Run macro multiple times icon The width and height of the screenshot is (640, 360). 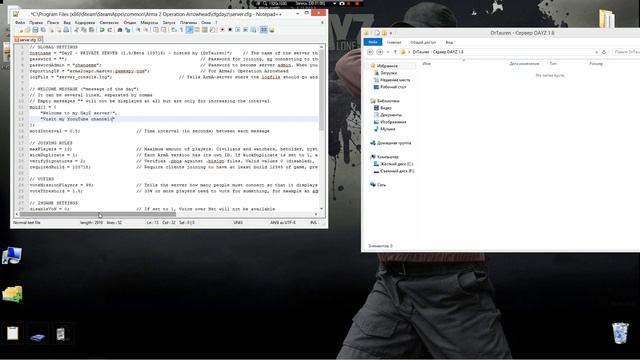click(x=246, y=30)
